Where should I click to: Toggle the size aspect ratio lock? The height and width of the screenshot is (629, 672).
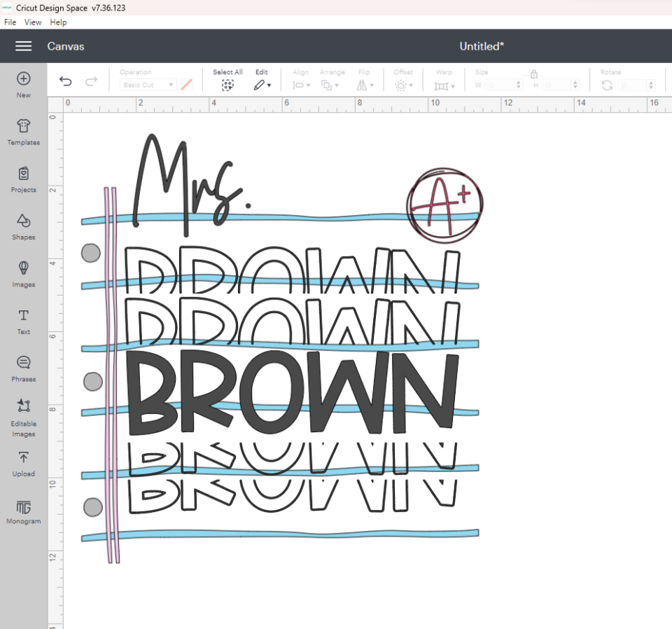pos(533,74)
